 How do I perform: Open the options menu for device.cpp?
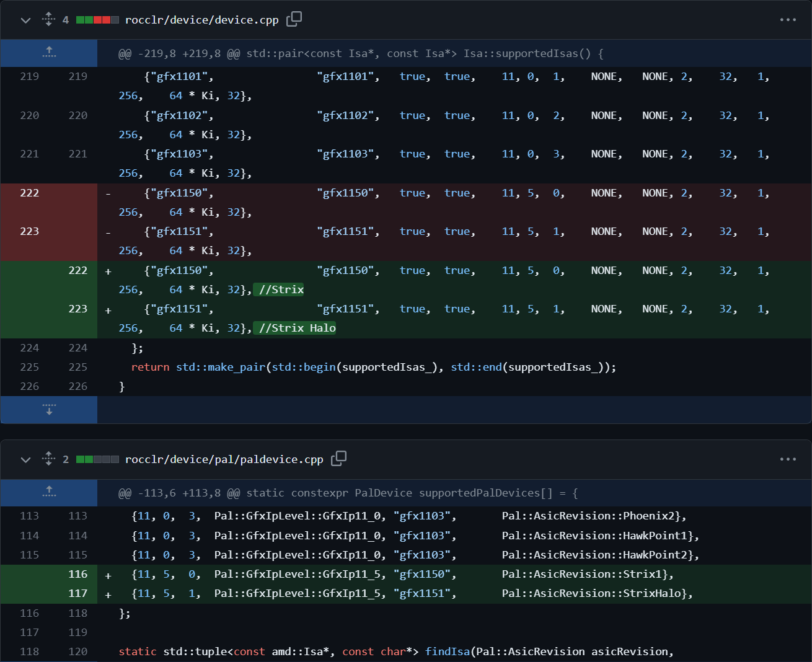coord(788,20)
